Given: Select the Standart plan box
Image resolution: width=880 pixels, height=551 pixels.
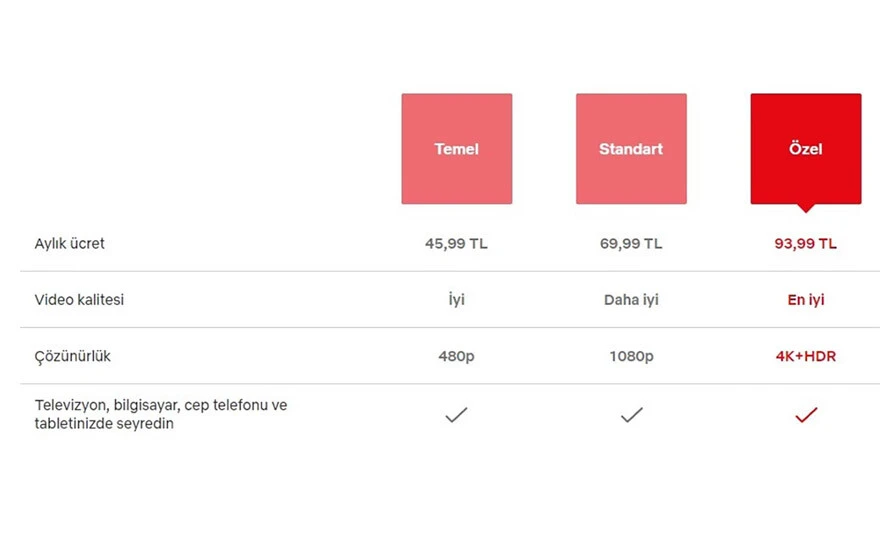Looking at the screenshot, I should [631, 149].
